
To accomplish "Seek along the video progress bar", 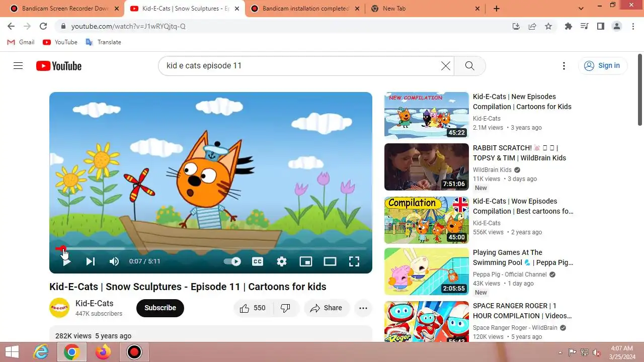I will coord(211,248).
